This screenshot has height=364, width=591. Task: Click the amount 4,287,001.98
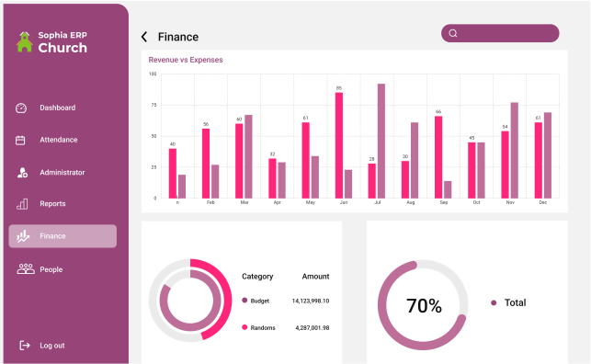[x=313, y=328]
